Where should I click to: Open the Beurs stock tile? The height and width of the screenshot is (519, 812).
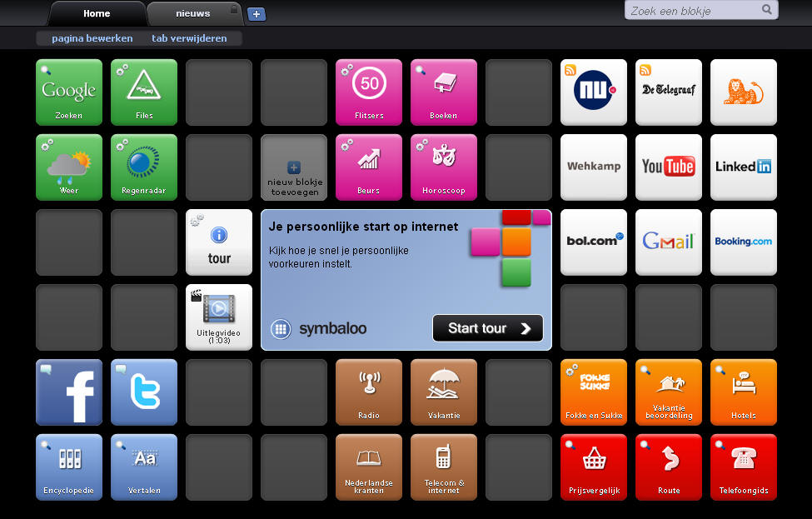coord(369,167)
